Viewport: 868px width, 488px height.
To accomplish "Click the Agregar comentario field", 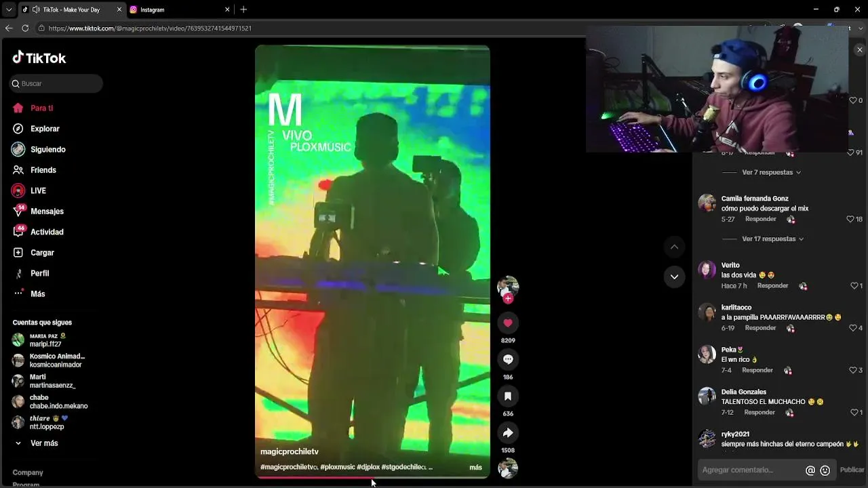I will coord(751,470).
